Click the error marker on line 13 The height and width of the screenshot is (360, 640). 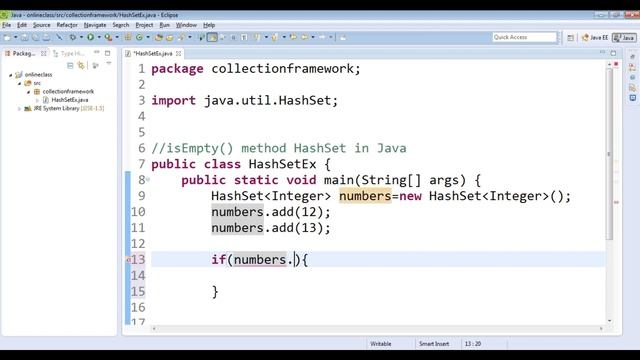click(x=128, y=260)
